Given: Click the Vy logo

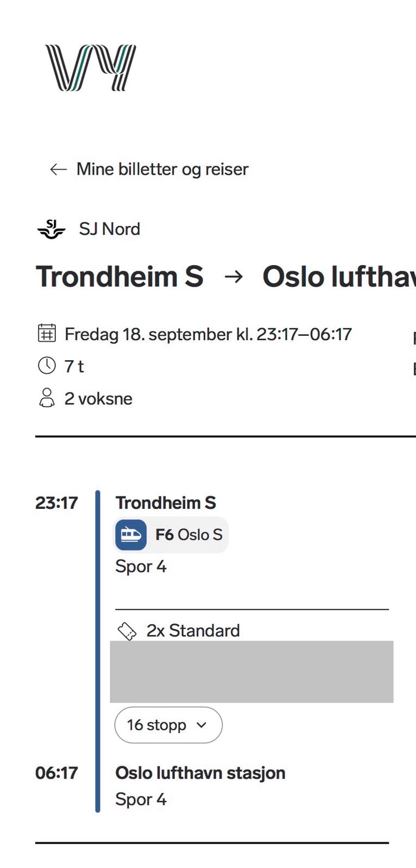Looking at the screenshot, I should point(90,68).
